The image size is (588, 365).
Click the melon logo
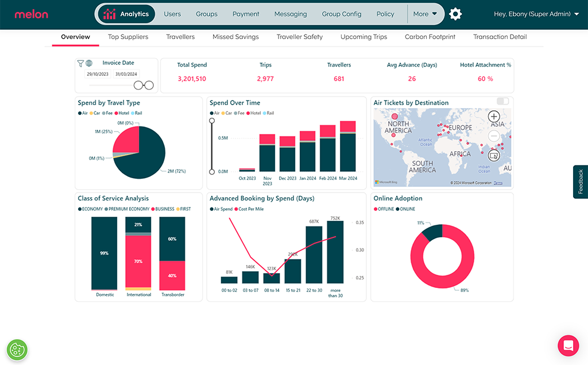click(x=32, y=14)
